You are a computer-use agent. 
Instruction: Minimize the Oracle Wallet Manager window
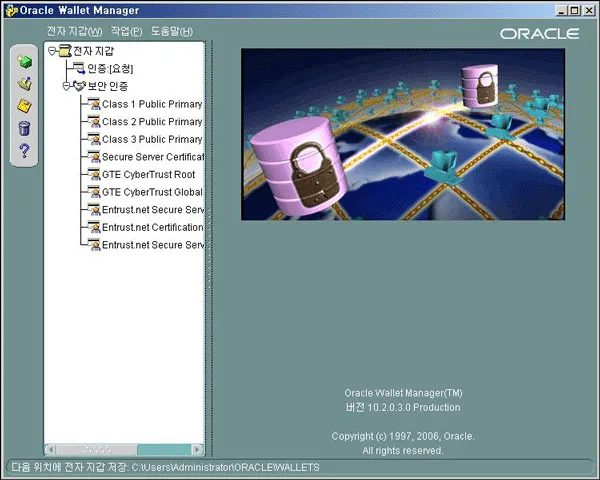561,10
